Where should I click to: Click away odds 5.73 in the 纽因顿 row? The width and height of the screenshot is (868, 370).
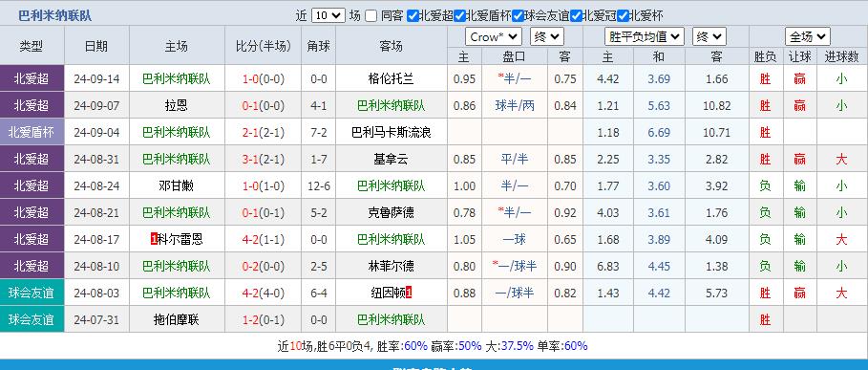(717, 293)
